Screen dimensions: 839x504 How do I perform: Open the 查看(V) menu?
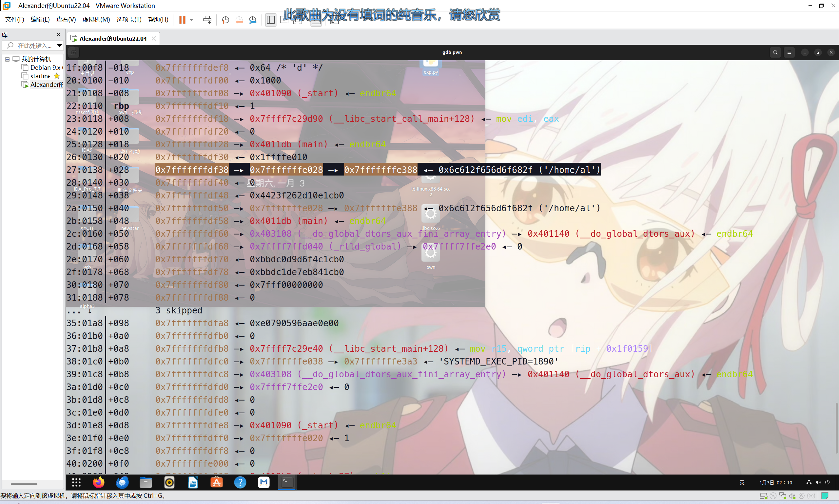coord(66,19)
